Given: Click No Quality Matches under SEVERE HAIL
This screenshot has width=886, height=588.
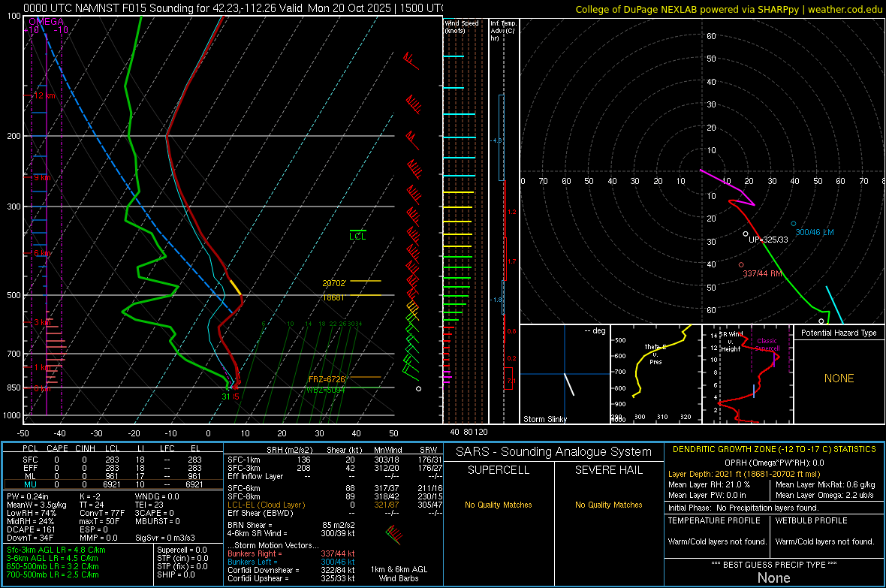Looking at the screenshot, I should [608, 505].
